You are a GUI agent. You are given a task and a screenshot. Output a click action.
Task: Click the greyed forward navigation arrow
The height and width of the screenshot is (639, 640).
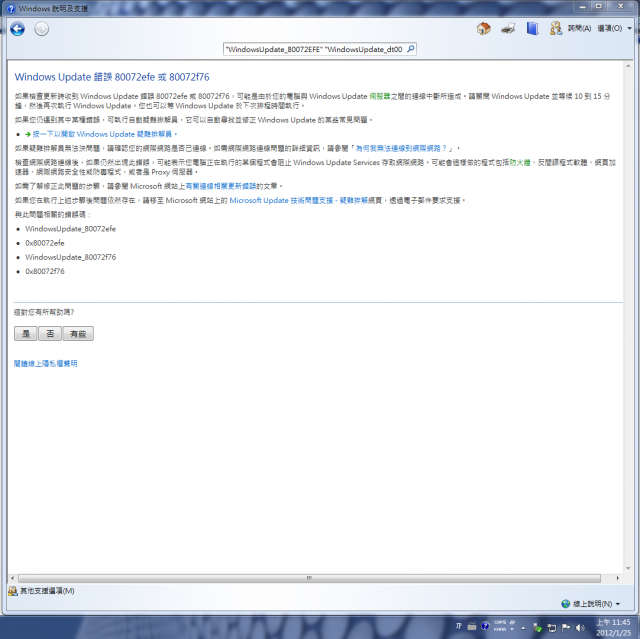pos(41,29)
